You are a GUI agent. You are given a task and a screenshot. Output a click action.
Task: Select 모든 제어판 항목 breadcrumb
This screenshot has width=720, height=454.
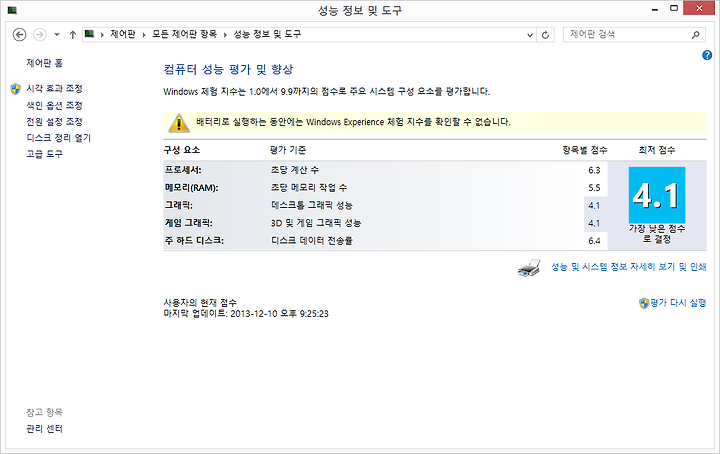[184, 34]
